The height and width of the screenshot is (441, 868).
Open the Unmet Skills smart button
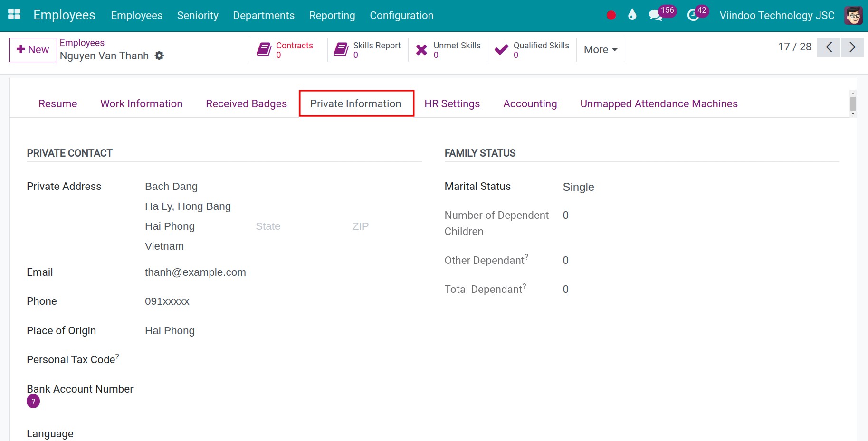coord(448,50)
